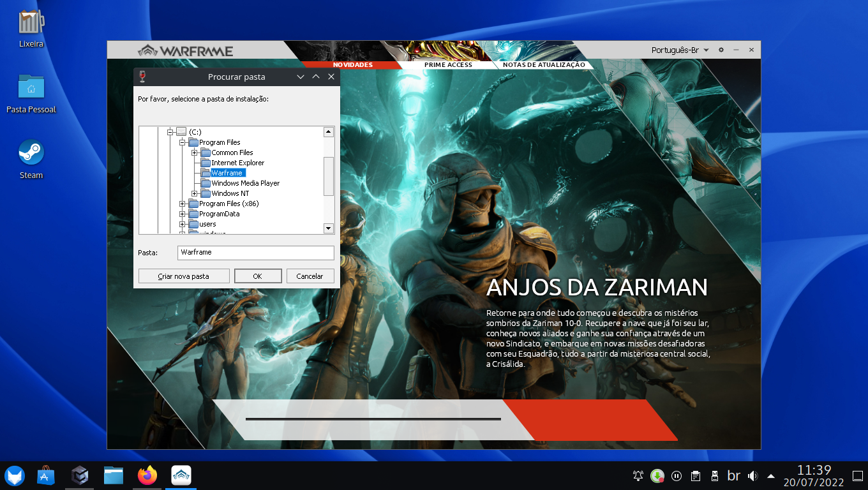The image size is (868, 490).
Task: Click the Anjos da Zariman headline
Action: pyautogui.click(x=597, y=287)
